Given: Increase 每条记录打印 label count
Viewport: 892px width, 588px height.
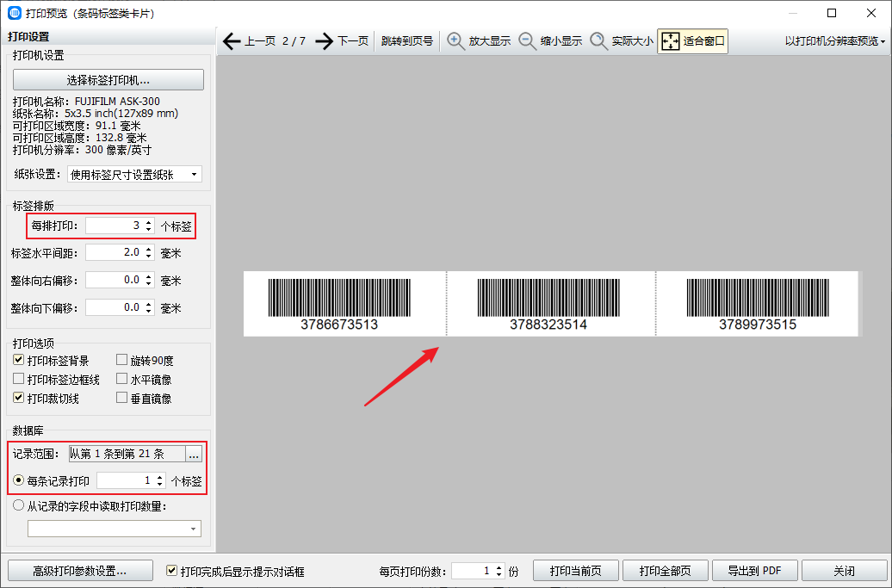Looking at the screenshot, I should [160, 477].
